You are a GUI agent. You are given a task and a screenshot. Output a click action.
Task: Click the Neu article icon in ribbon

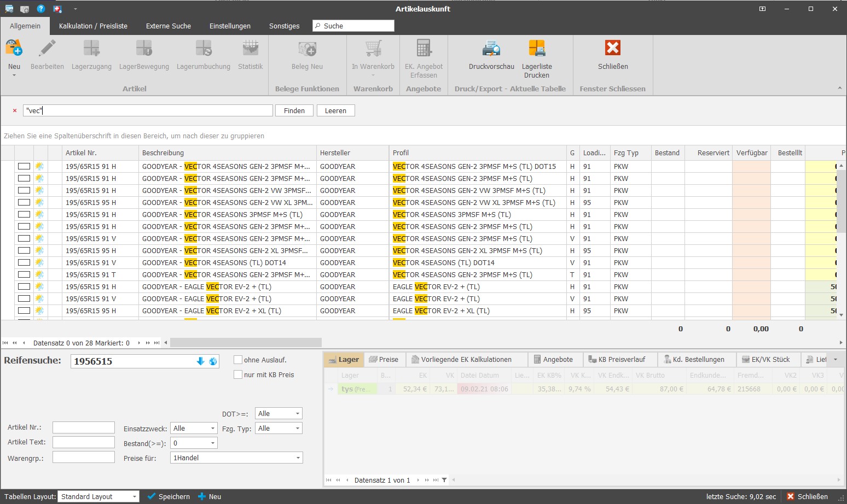[14, 48]
